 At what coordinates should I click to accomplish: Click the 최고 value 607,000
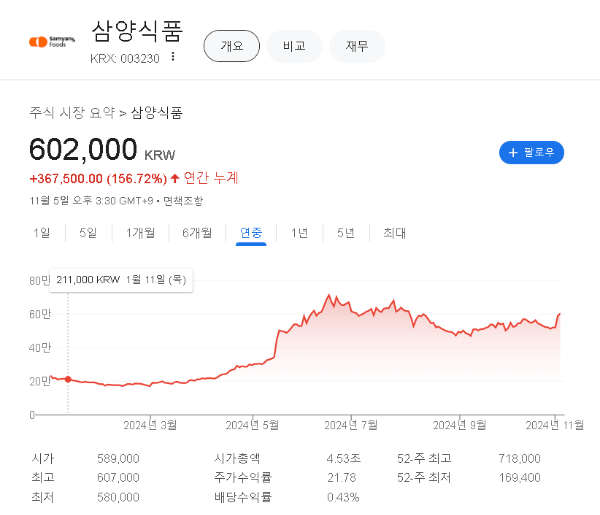(118, 478)
